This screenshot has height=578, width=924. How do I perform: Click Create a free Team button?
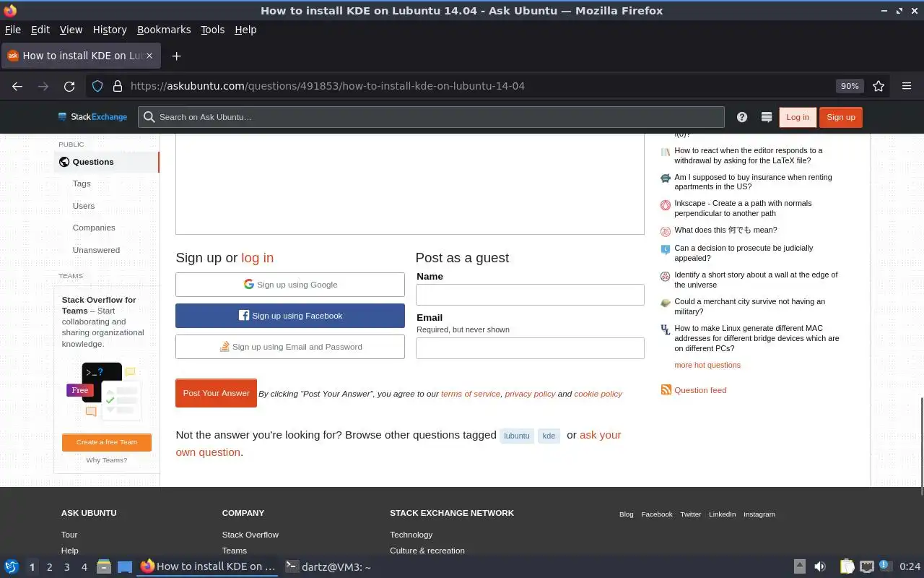point(107,442)
